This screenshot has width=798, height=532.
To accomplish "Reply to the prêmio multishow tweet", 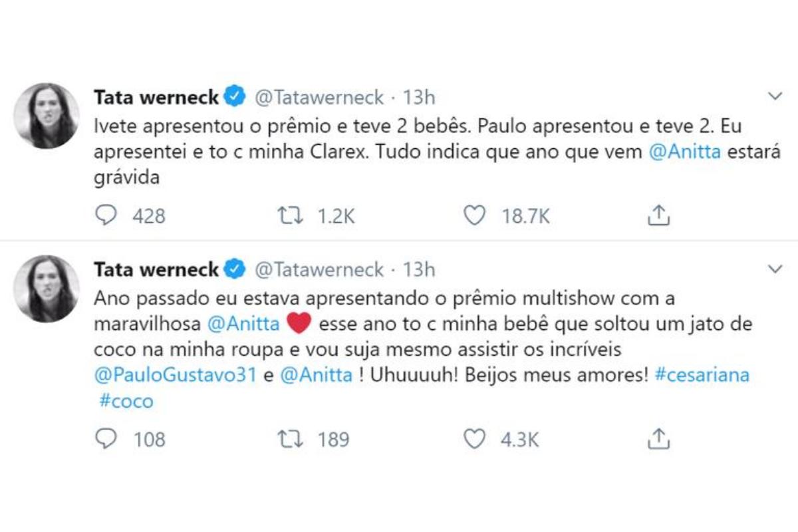I will [x=106, y=439].
